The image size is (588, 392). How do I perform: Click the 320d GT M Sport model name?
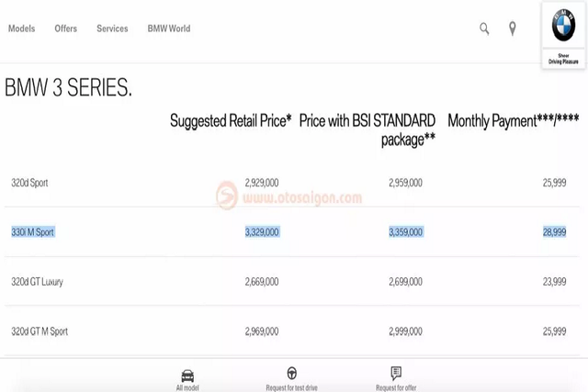coord(40,331)
